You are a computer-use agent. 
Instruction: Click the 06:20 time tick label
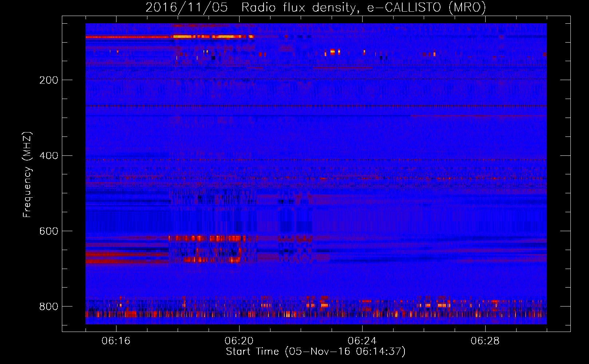coord(239,341)
